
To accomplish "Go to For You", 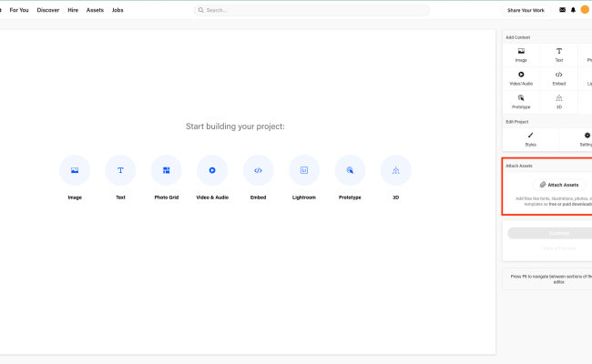I will [x=19, y=10].
